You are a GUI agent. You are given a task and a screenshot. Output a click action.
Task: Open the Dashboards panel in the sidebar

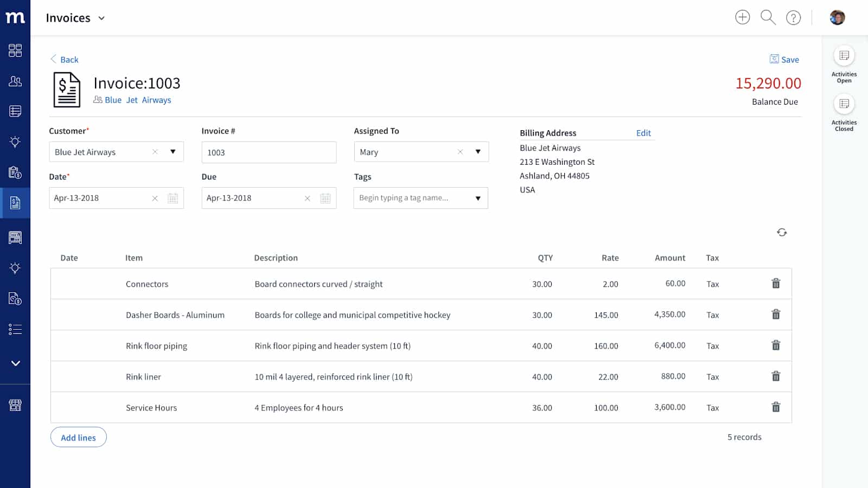click(15, 50)
